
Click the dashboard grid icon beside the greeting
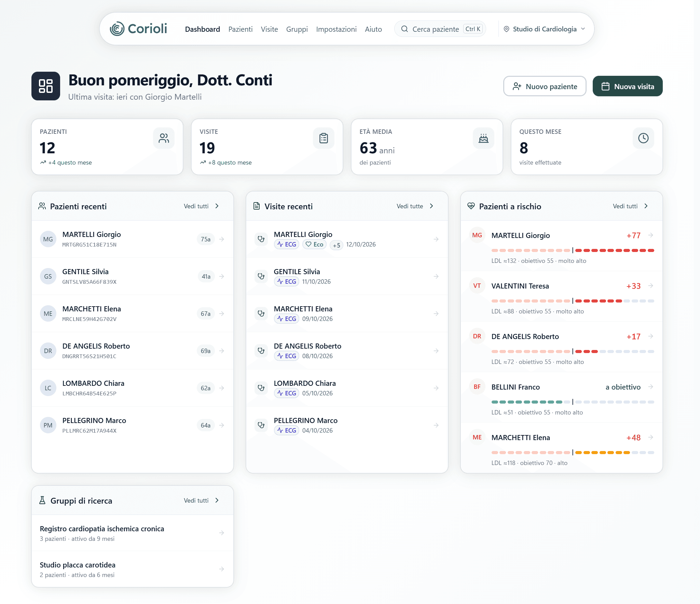(46, 86)
